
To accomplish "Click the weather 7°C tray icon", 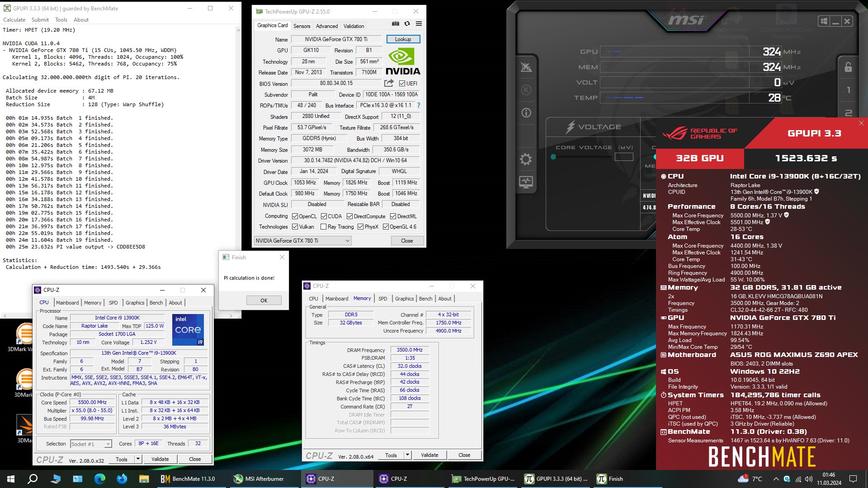I will [750, 479].
